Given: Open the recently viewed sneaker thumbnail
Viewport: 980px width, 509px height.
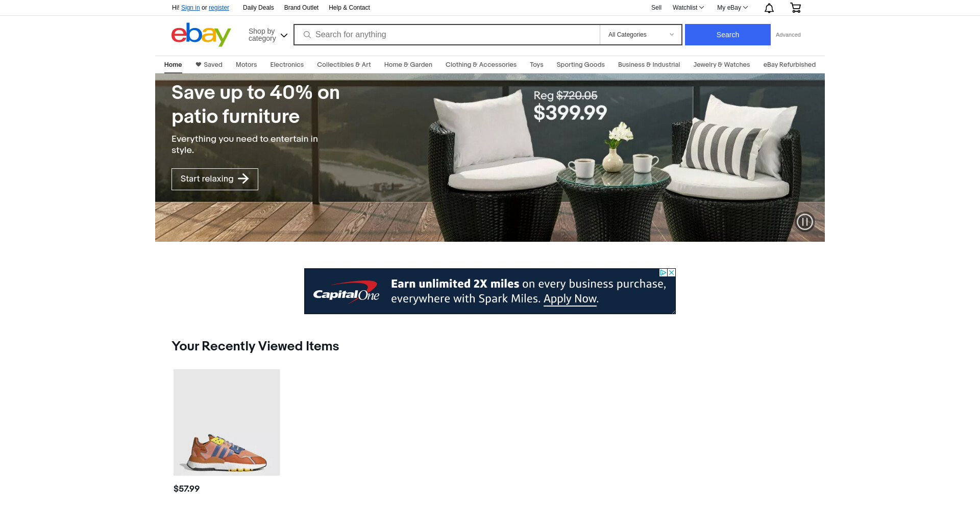Looking at the screenshot, I should click(227, 422).
